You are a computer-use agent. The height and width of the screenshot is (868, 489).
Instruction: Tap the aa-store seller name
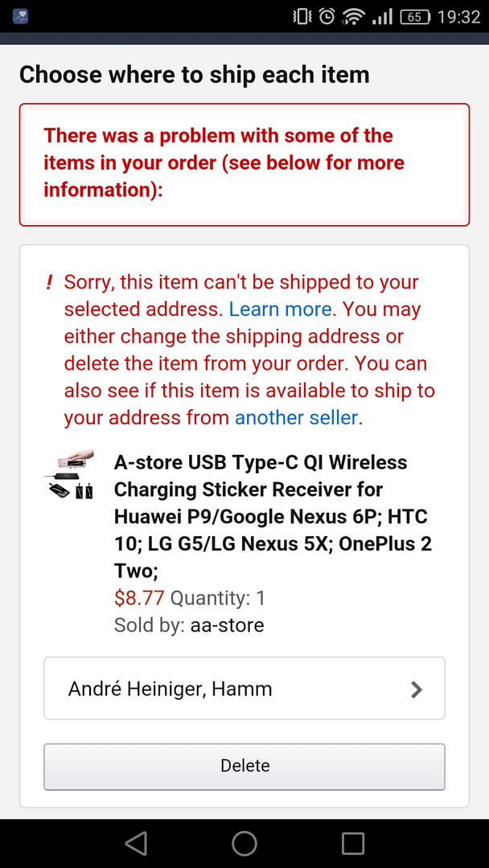[227, 625]
